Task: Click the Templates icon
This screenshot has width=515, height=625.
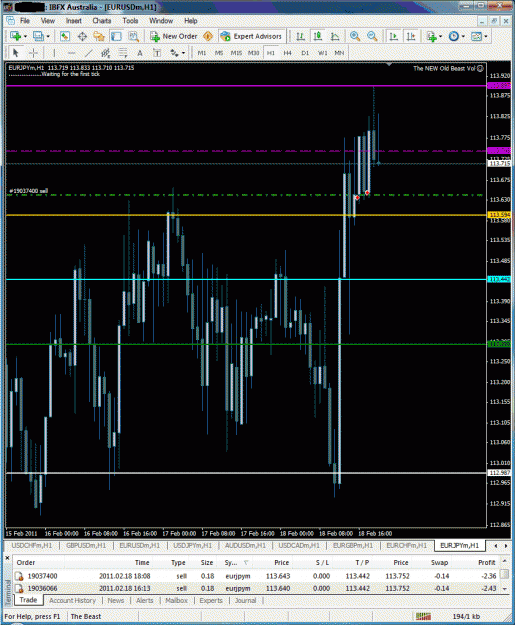Action: tap(476, 36)
